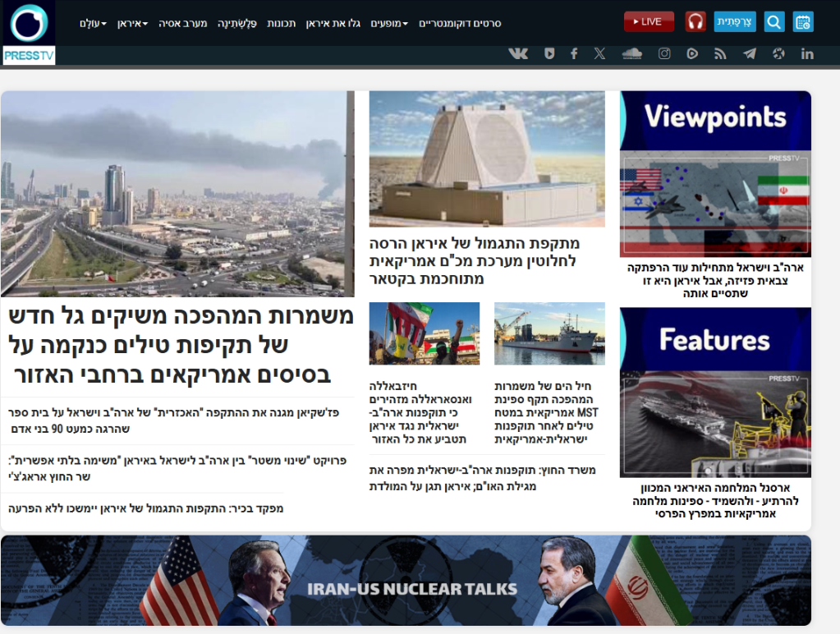Open the Facebook icon
Screen dimensions: 840x634
tap(574, 53)
